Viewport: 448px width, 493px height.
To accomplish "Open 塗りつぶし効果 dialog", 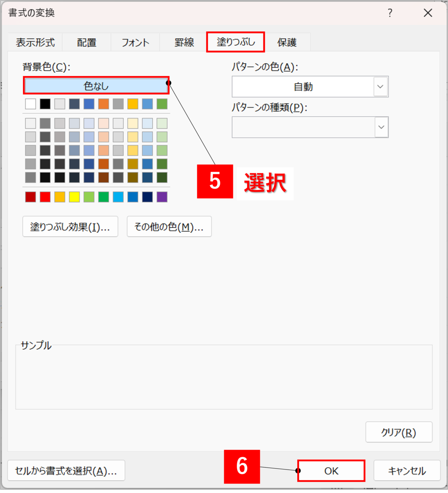I will [70, 227].
